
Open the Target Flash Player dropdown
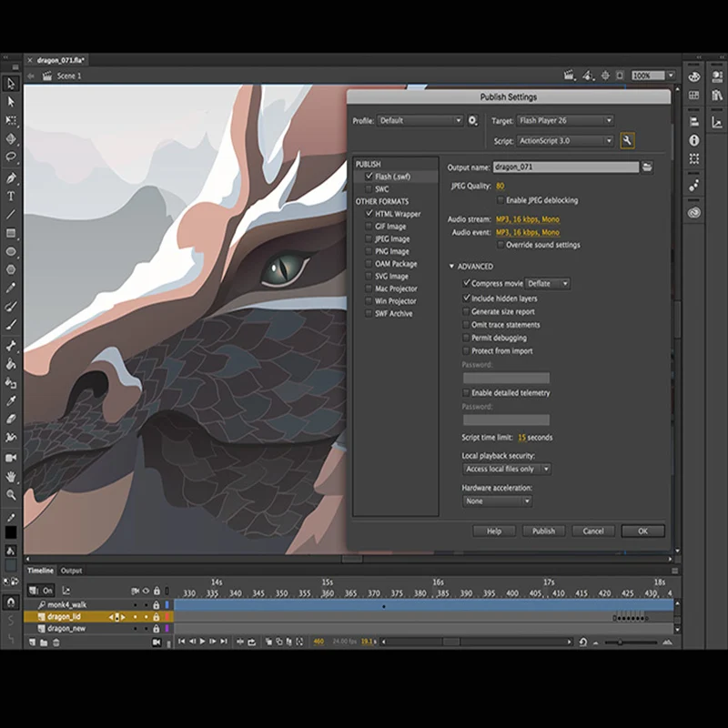[x=564, y=120]
